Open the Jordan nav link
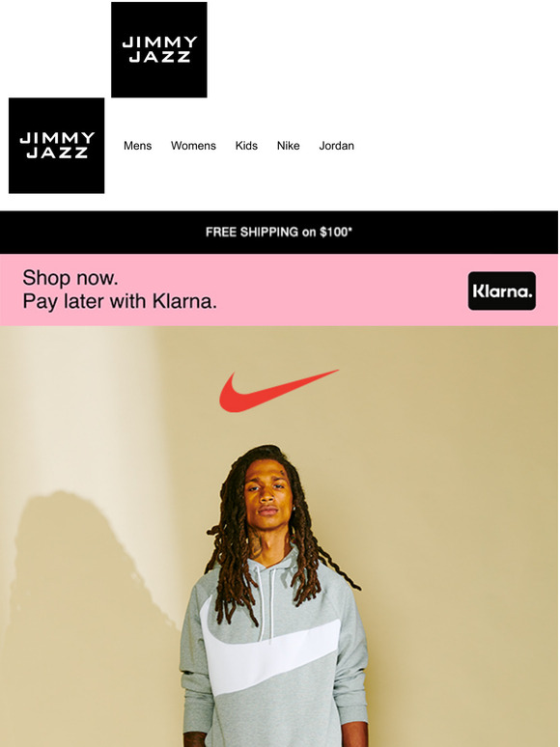560x747 pixels. pyautogui.click(x=336, y=146)
